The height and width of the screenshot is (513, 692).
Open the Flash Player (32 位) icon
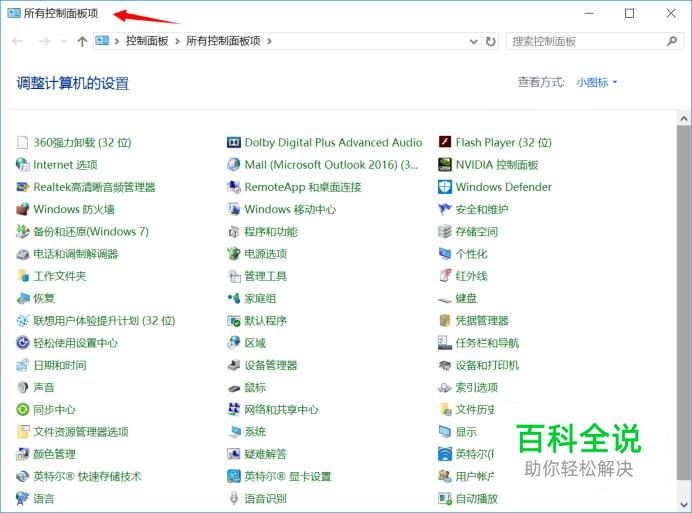(x=444, y=142)
